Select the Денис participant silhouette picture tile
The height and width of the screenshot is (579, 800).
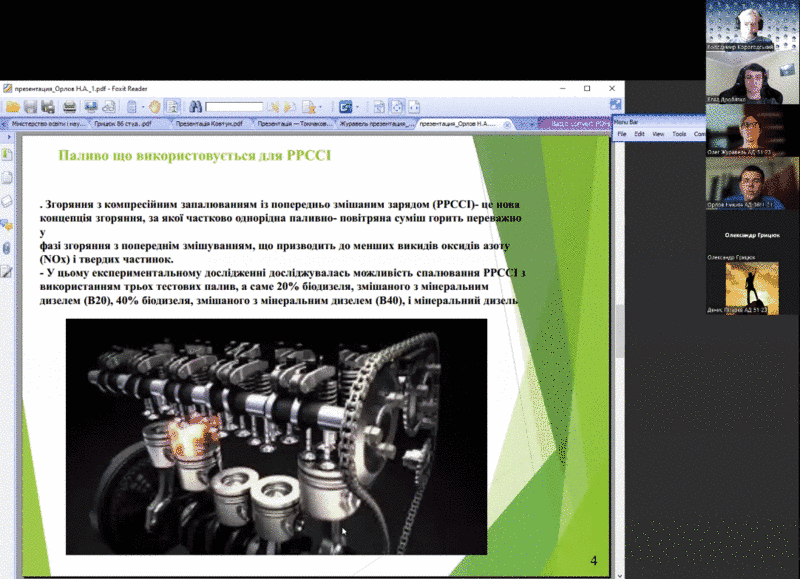(x=752, y=288)
